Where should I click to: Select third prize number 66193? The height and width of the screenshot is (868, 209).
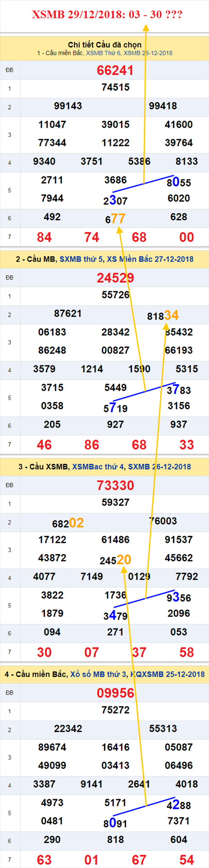tap(179, 351)
